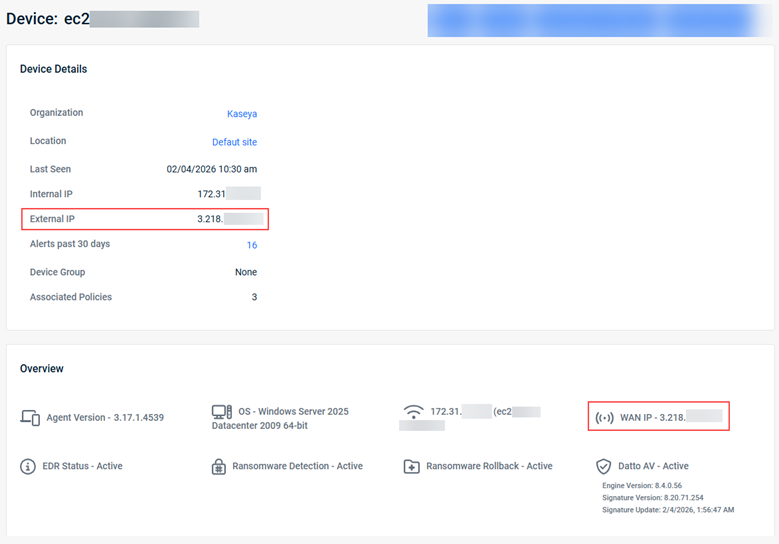Click the WAN IP broadcast signal icon

[x=604, y=417]
